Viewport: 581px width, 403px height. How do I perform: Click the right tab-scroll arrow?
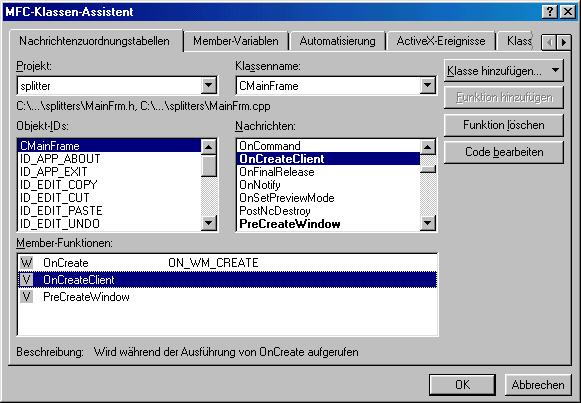[564, 42]
